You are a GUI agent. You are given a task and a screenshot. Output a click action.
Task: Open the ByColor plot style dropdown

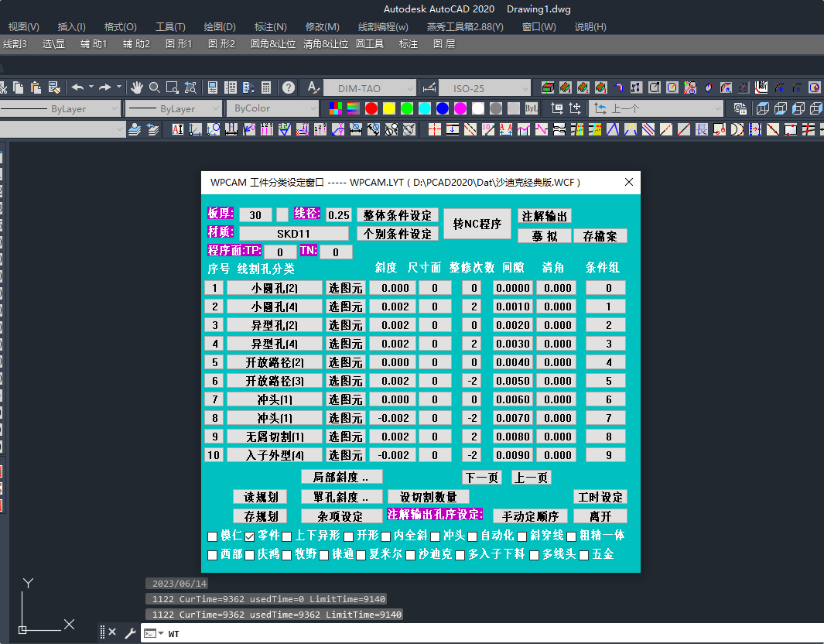pos(273,109)
